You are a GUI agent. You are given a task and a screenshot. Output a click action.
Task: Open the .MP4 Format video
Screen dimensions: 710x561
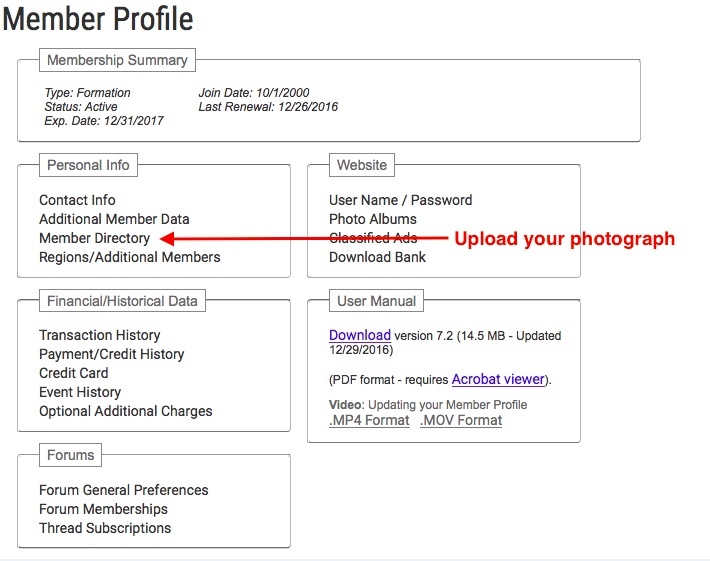click(369, 420)
